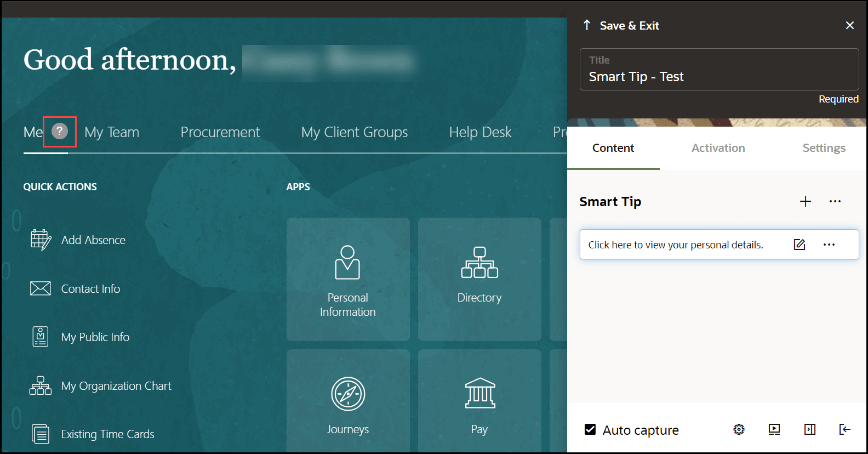868x454 pixels.
Task: Click Save & Exit button
Action: coord(630,26)
